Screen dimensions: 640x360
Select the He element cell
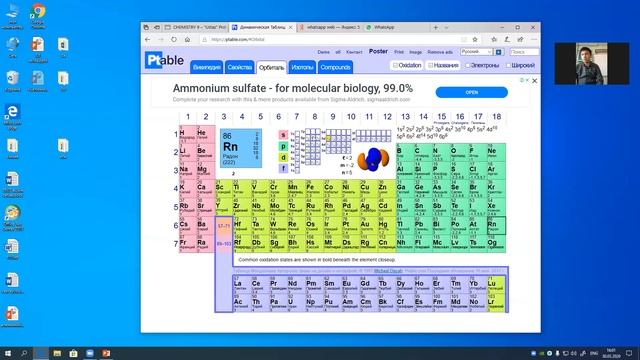click(x=206, y=134)
